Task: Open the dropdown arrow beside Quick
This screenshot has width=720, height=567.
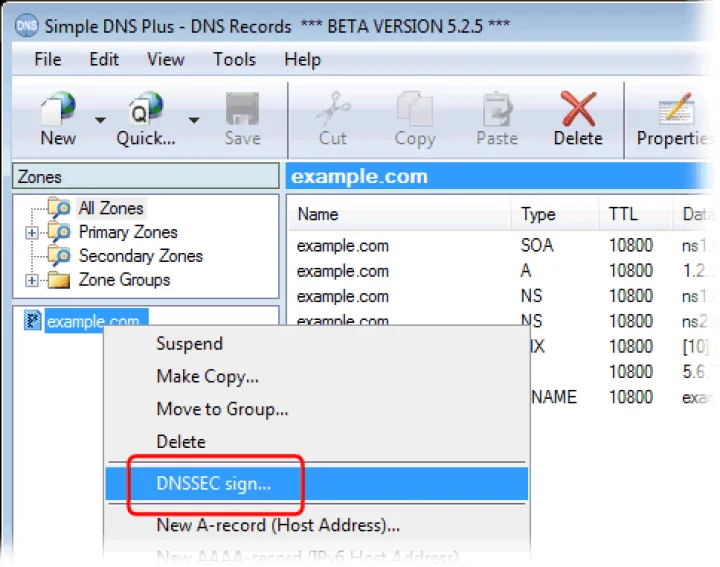Action: pyautogui.click(x=194, y=120)
